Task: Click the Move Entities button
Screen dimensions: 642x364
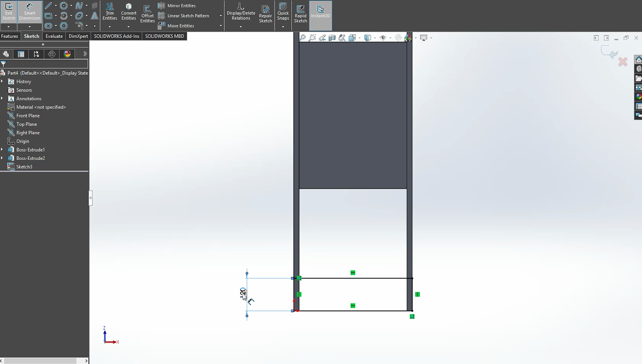Action: [x=180, y=25]
